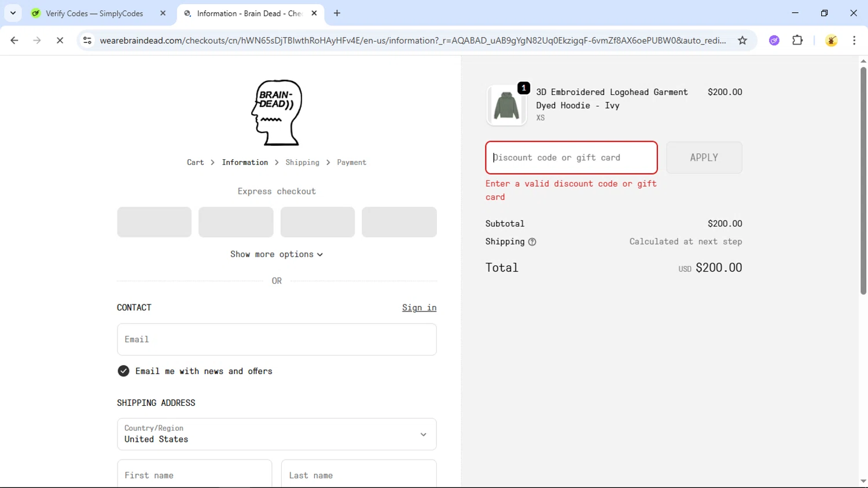Go forward to the next page
The width and height of the screenshot is (868, 488).
37,41
